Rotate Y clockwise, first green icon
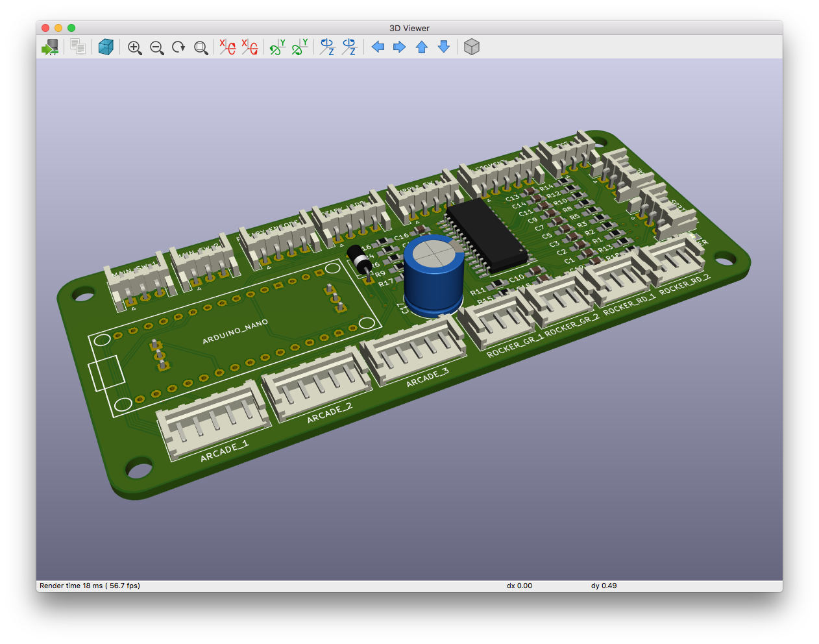This screenshot has width=819, height=644. coord(277,47)
